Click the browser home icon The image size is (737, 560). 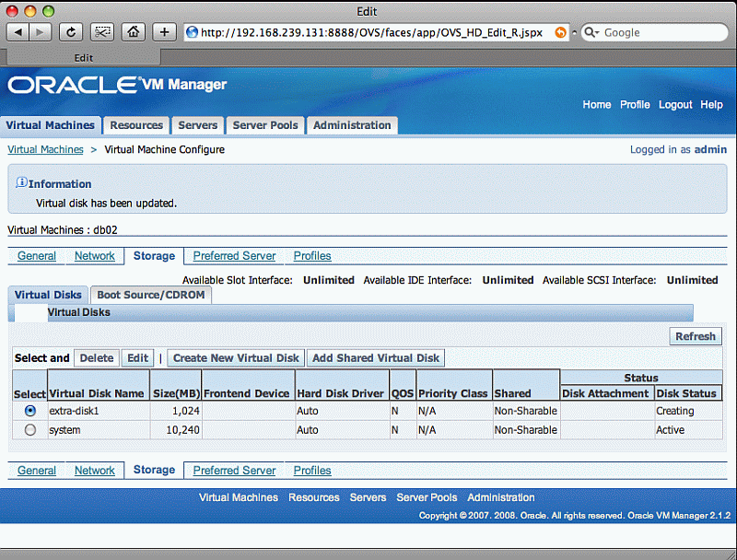click(134, 32)
